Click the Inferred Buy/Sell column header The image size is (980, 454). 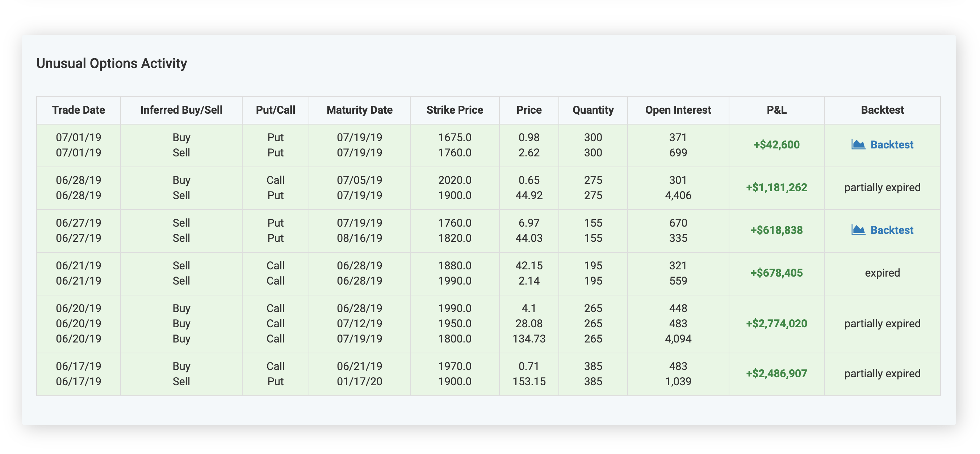pos(181,110)
